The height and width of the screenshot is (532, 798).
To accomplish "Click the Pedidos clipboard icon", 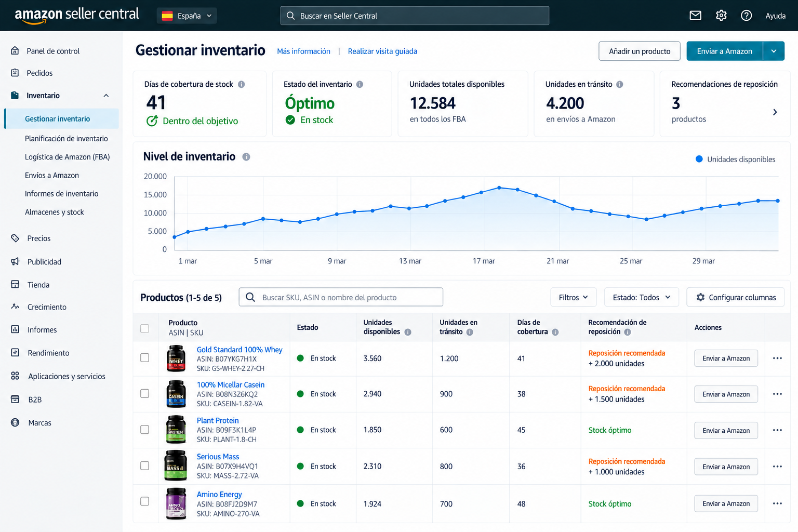I will tap(15, 73).
